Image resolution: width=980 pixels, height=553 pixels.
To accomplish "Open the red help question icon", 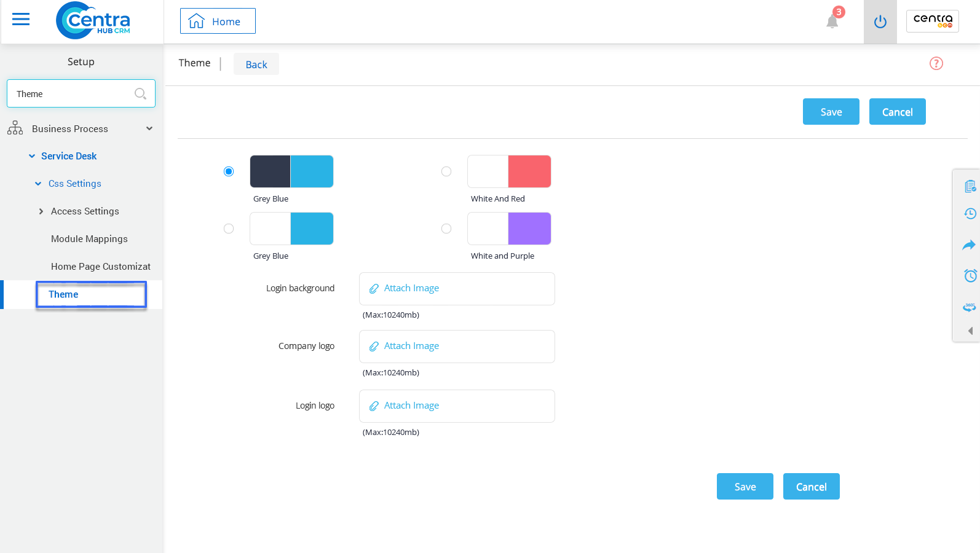I will [x=936, y=63].
